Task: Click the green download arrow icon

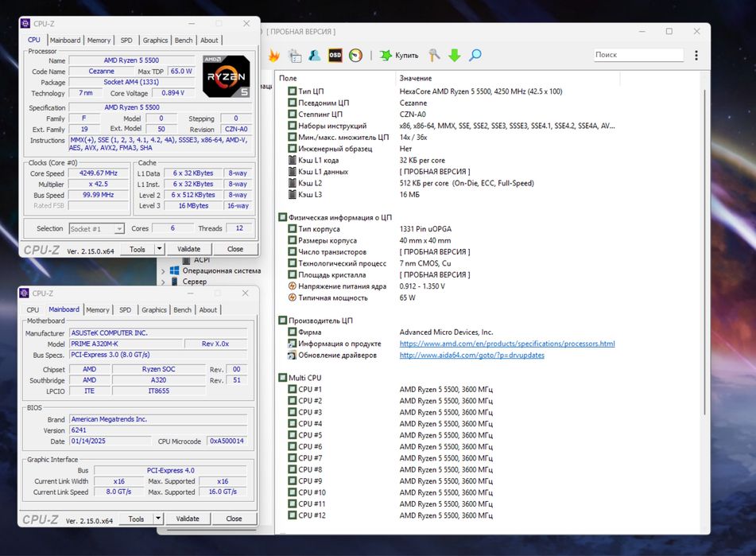Action: (455, 56)
